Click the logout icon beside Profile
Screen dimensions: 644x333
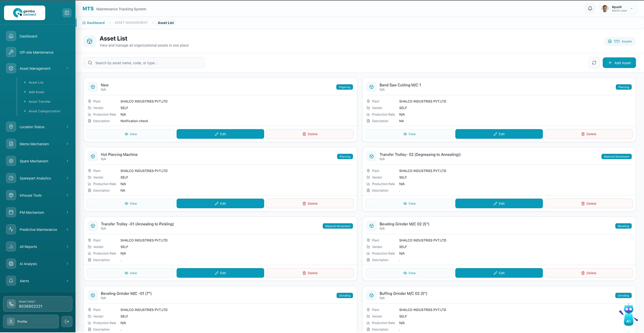[67, 322]
